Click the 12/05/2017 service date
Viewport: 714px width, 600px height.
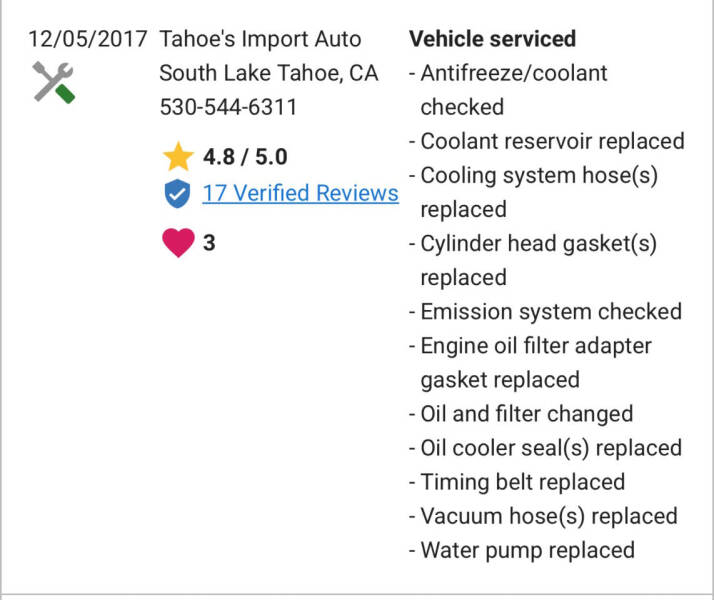click(x=88, y=39)
